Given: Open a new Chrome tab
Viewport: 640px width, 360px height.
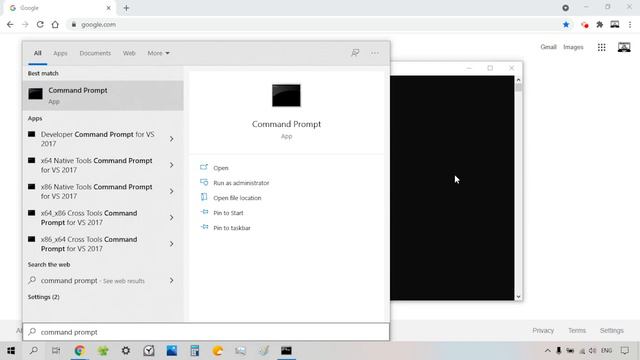Looking at the screenshot, I should [x=126, y=8].
